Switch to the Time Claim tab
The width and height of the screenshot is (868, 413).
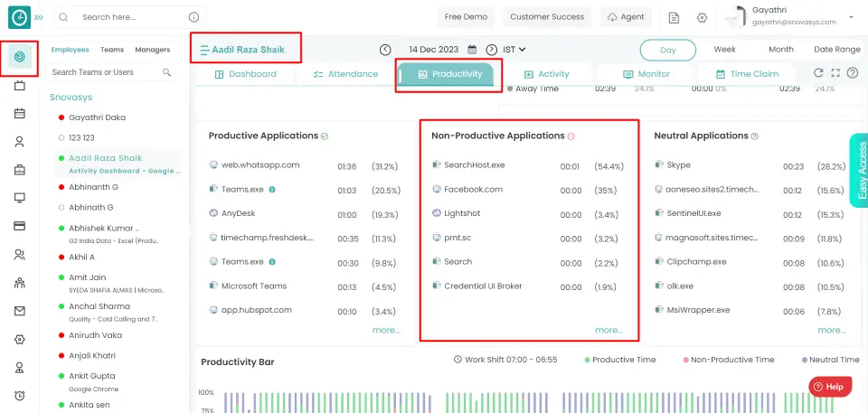pos(747,74)
